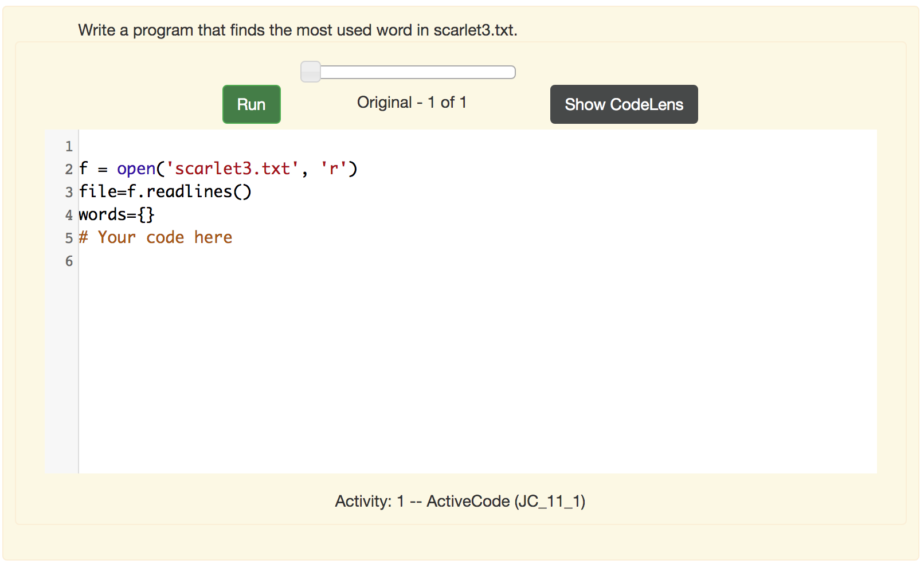
Task: Click the '# Your code here' comment
Action: [x=155, y=237]
